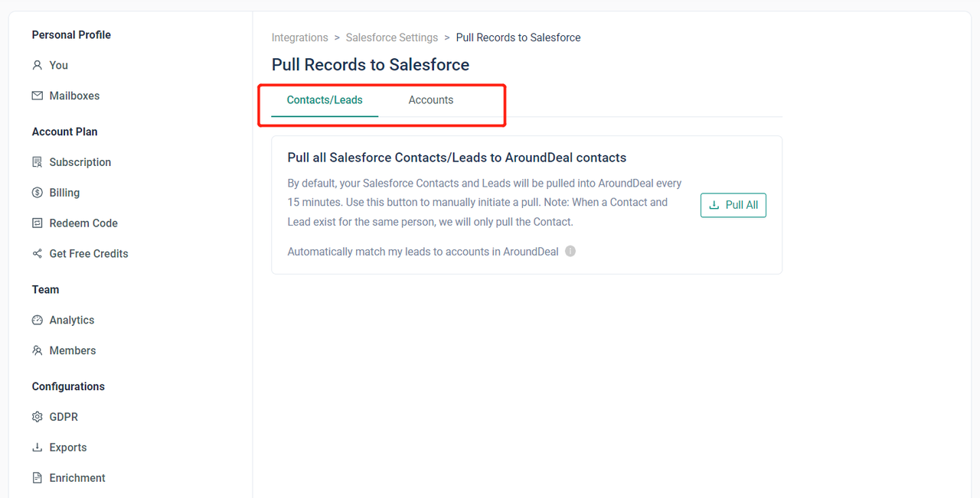Screen dimensions: 980x498
Task: Open the Mailboxes sidebar item
Action: pos(74,96)
